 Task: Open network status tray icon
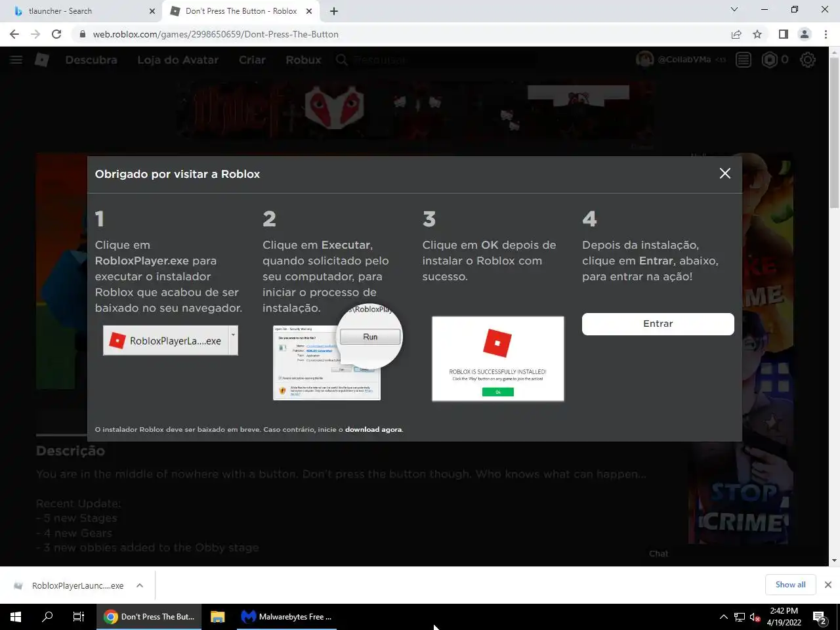pos(740,617)
